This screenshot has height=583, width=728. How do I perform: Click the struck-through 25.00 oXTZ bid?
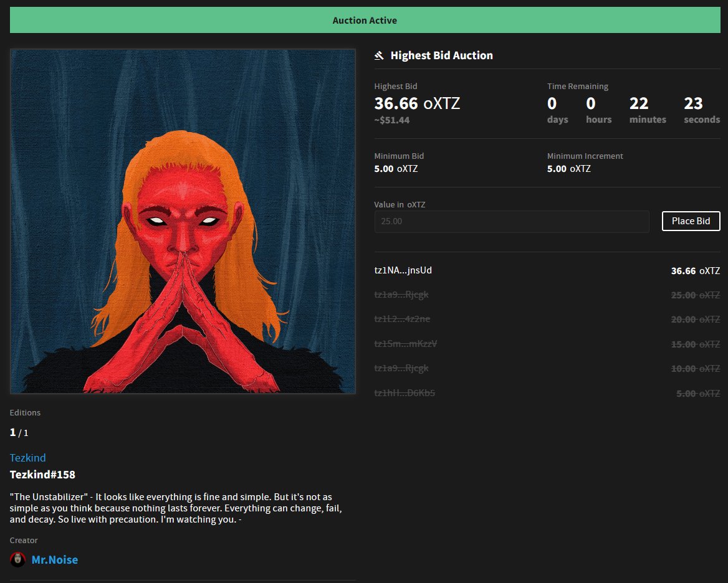click(696, 295)
